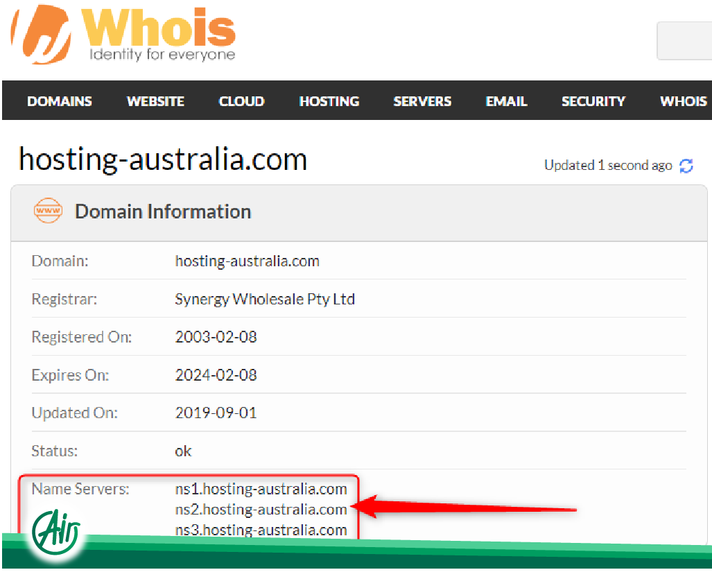Select the status value ok
712x588 pixels.
[x=184, y=451]
